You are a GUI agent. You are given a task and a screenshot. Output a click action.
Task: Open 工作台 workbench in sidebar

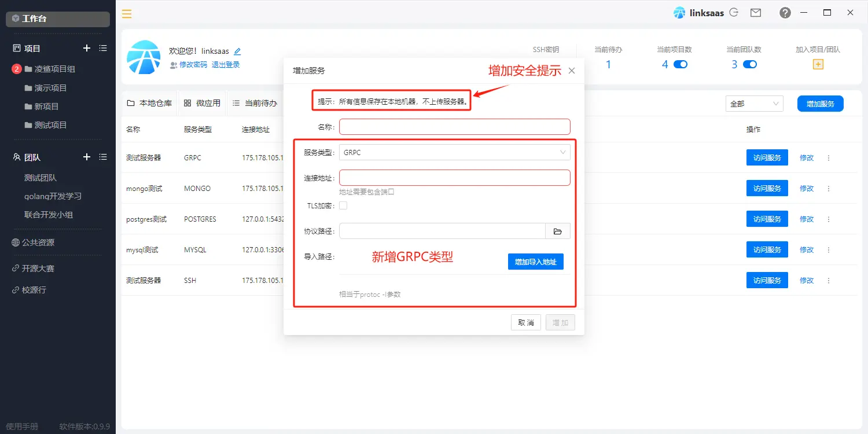click(x=58, y=19)
